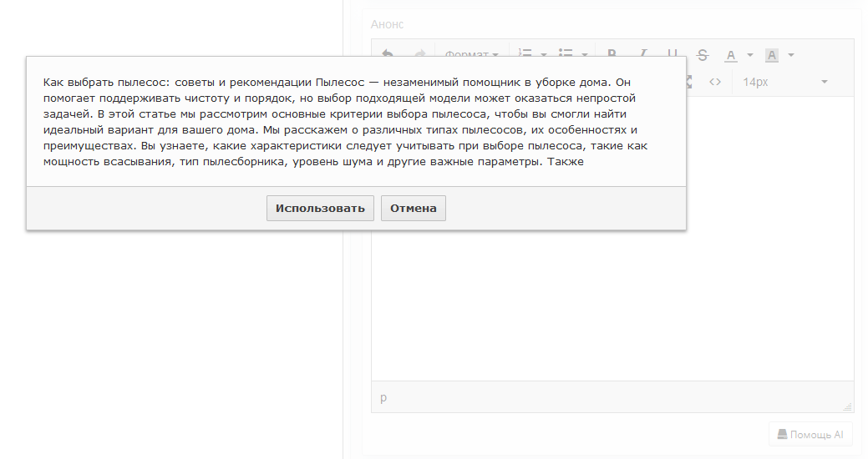Click the Использовать button in the dialog

click(x=320, y=208)
